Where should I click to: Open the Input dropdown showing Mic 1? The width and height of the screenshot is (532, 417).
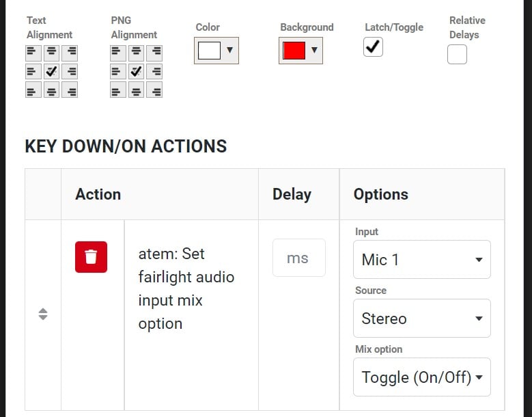pyautogui.click(x=422, y=260)
